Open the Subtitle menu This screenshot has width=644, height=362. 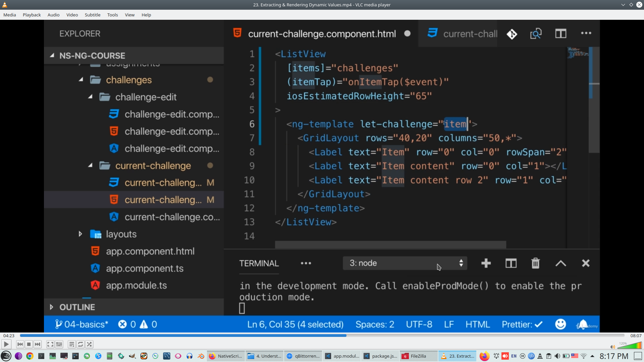[x=92, y=15]
